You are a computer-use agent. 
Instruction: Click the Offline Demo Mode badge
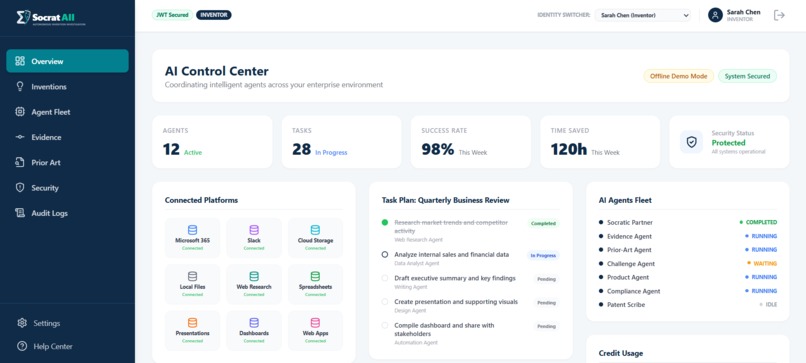679,76
